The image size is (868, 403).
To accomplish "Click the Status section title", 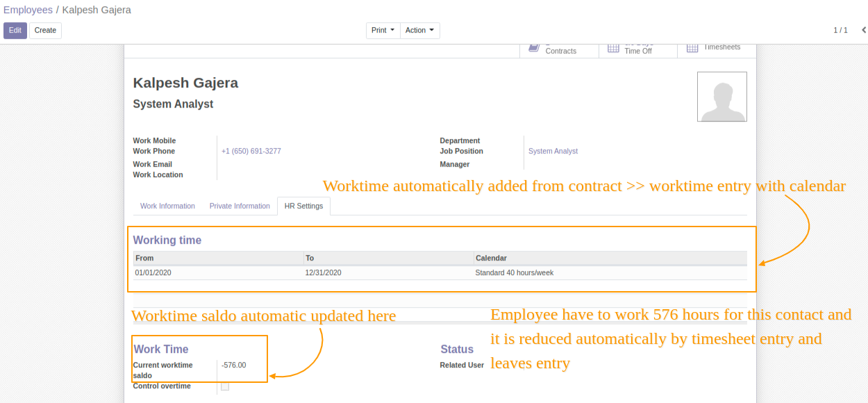I will [x=457, y=349].
